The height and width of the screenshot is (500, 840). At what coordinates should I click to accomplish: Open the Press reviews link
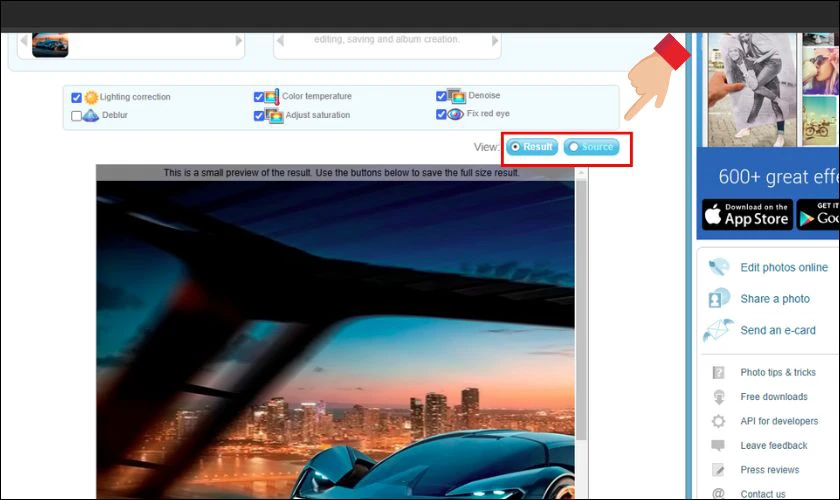click(769, 470)
